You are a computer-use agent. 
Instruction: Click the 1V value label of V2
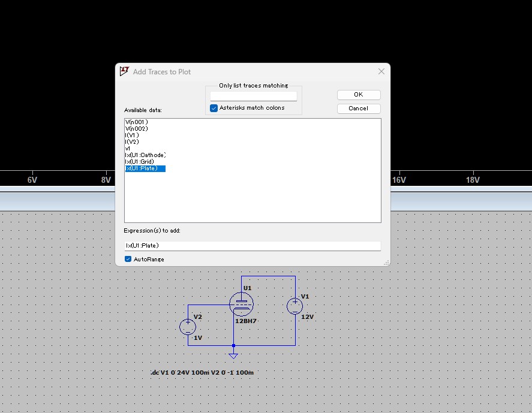[198, 338]
